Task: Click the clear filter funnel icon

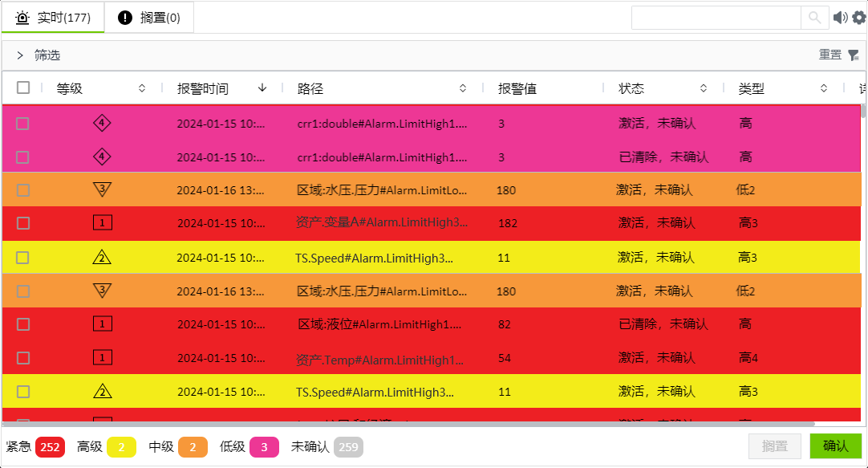Action: [x=854, y=55]
